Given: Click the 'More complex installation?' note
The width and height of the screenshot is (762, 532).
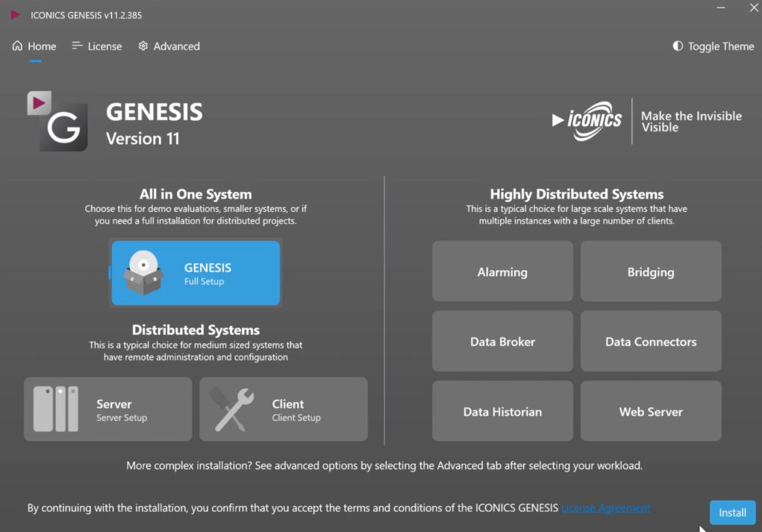Looking at the screenshot, I should tap(384, 466).
